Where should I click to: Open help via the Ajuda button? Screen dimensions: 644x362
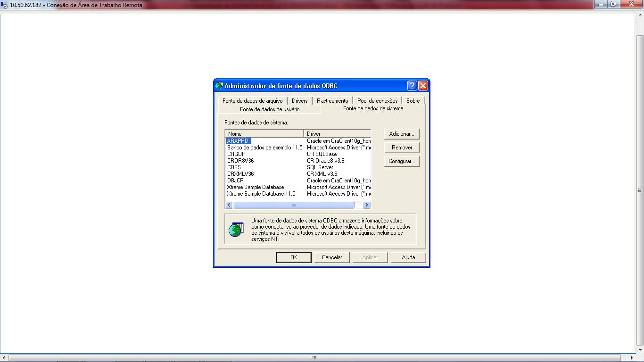(408, 257)
